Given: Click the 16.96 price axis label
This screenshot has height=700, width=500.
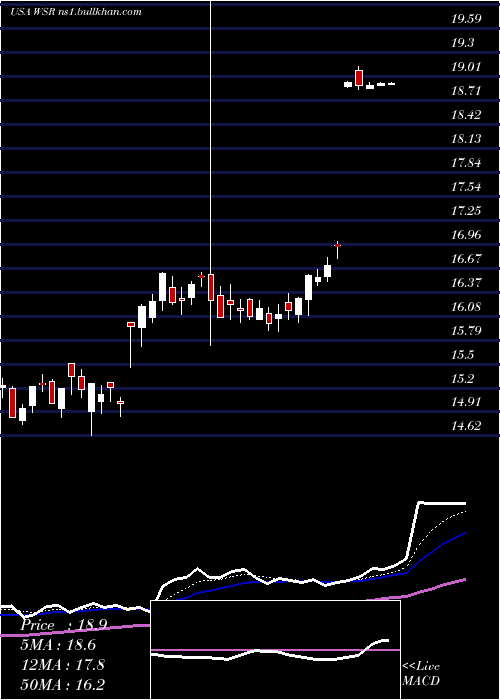Looking at the screenshot, I should tap(466, 235).
